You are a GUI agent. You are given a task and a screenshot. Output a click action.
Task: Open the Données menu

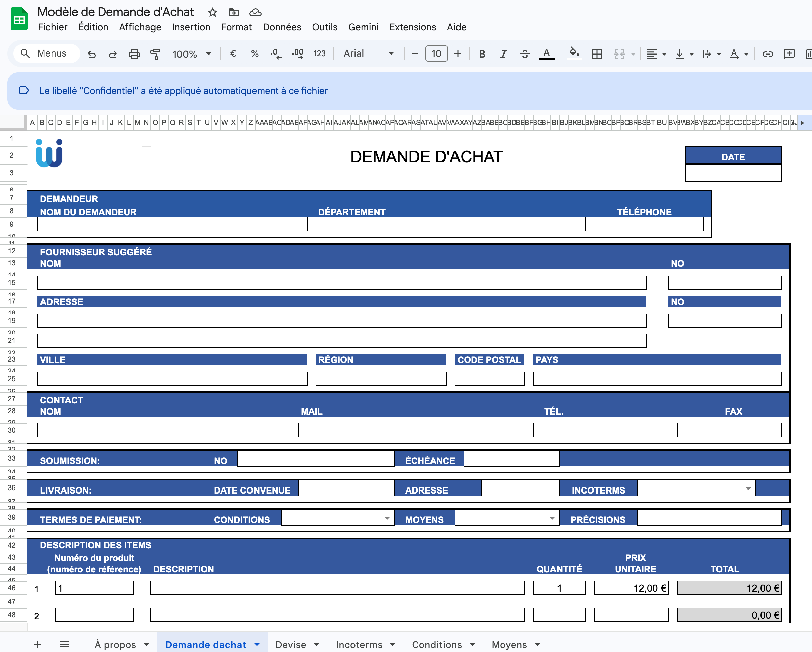click(x=282, y=27)
